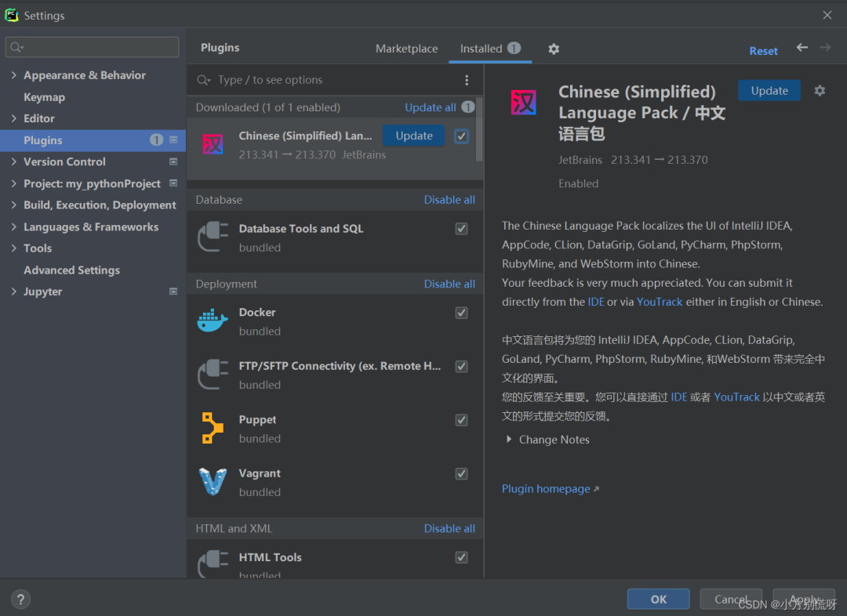Uncheck the Chinese (Simplified) Language Pack checkbox
Image resolution: width=847 pixels, height=616 pixels.
pyautogui.click(x=461, y=136)
